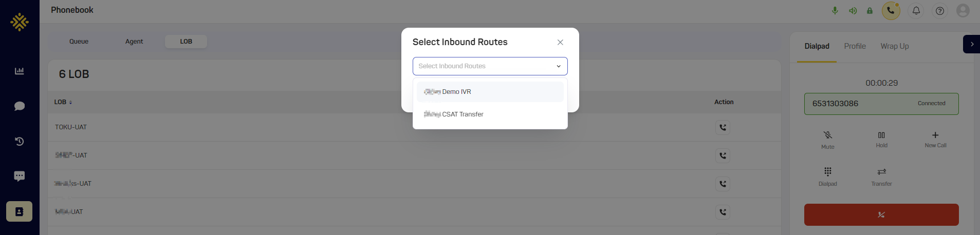Start a New Call with plus

(x=935, y=139)
